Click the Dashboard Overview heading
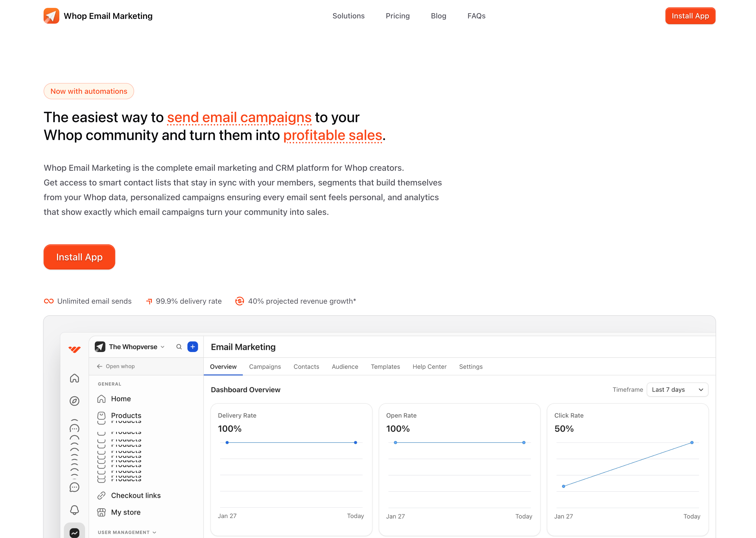The image size is (756, 538). coord(245,390)
